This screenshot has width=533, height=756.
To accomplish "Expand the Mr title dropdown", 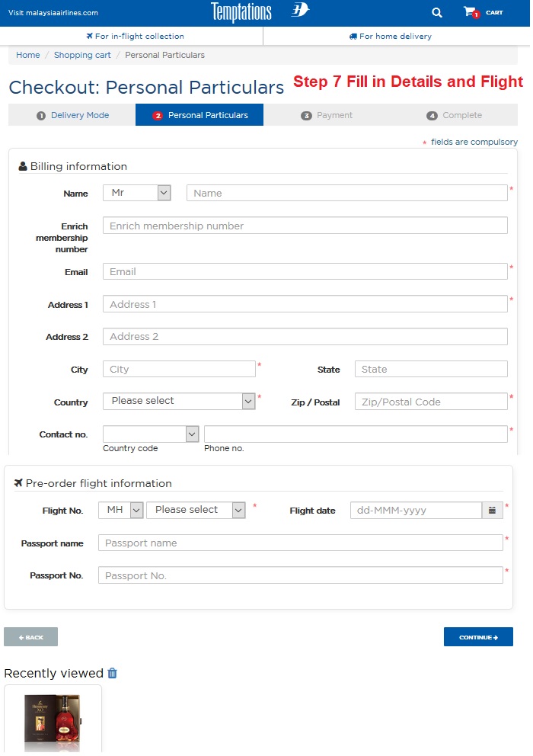I will (x=137, y=194).
